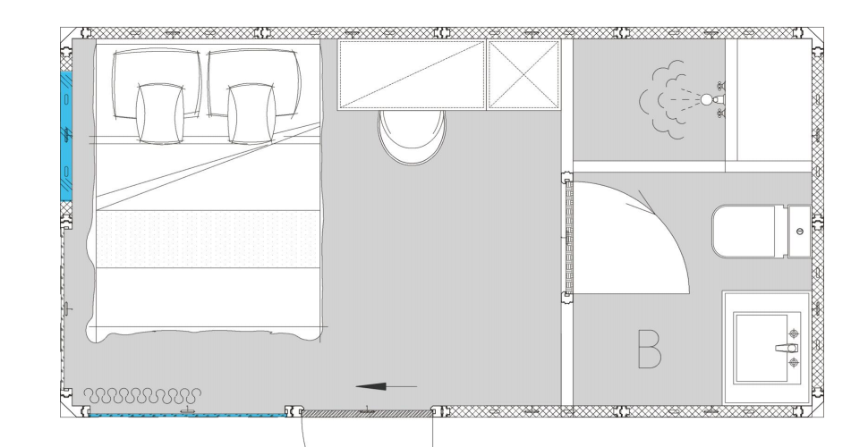Click the white shelf beside the shower

point(771,100)
